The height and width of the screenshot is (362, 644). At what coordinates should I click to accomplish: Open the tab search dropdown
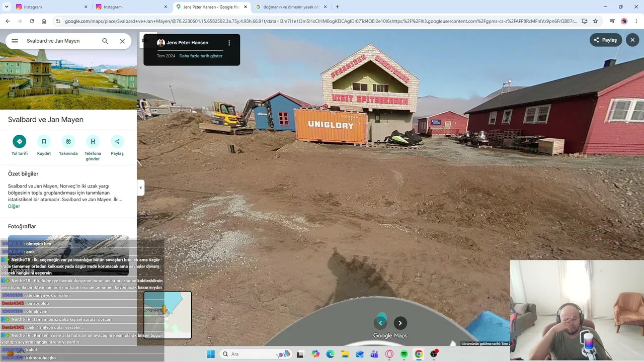click(6, 7)
